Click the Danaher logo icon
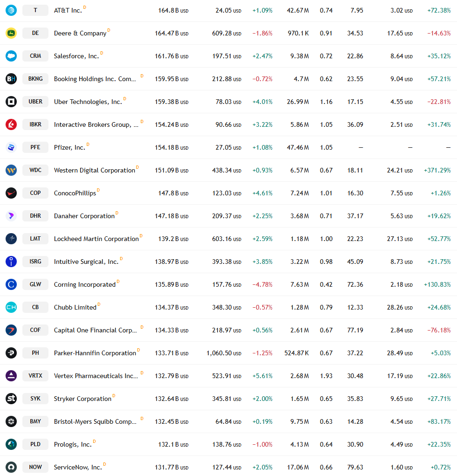457x476 pixels. click(x=11, y=216)
